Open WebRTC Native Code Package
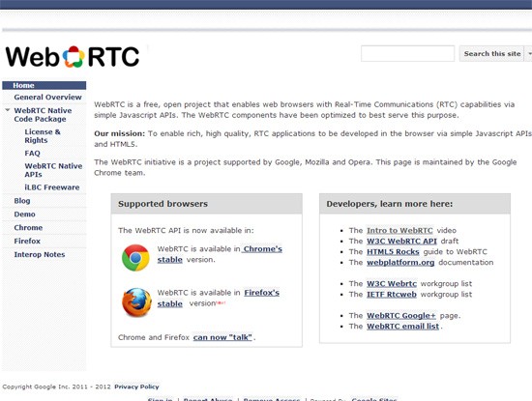The width and height of the screenshot is (532, 401). tap(43, 115)
